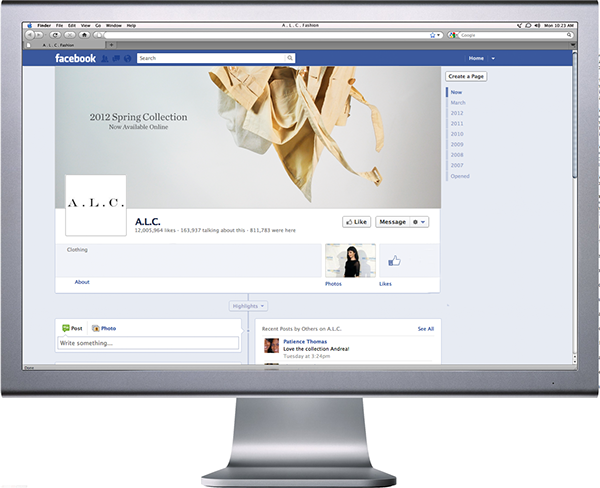Open Facebook friend requests icon
This screenshot has height=488, width=600.
pos(104,59)
